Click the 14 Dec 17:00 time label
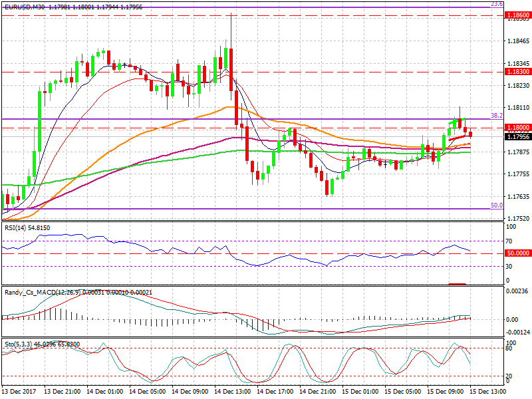Screen dimensions: 532x399 point(275,391)
